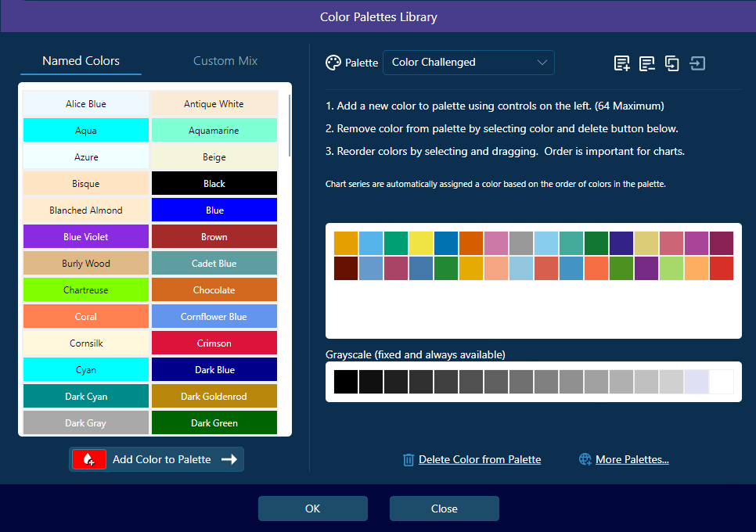Open the More Palettes... link
756x532 pixels.
click(632, 460)
